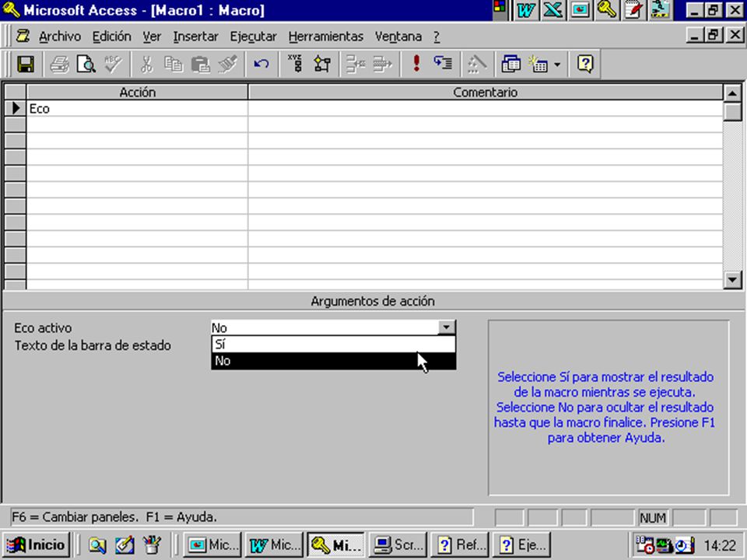747x560 pixels.
Task: Switch to the Eje... help taskbar button
Action: [x=521, y=544]
